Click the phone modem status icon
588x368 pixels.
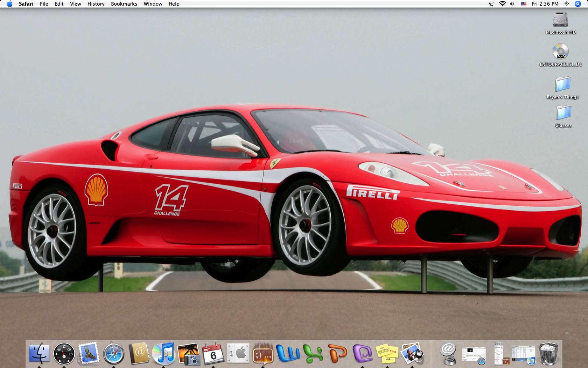[492, 4]
